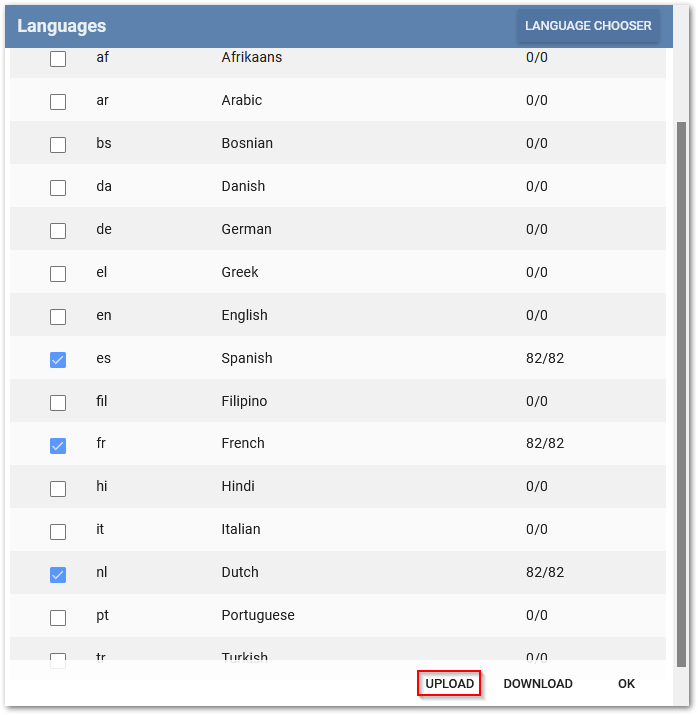Image resolution: width=698 pixels, height=715 pixels.
Task: Click the 'ar' language code
Action: pos(103,100)
